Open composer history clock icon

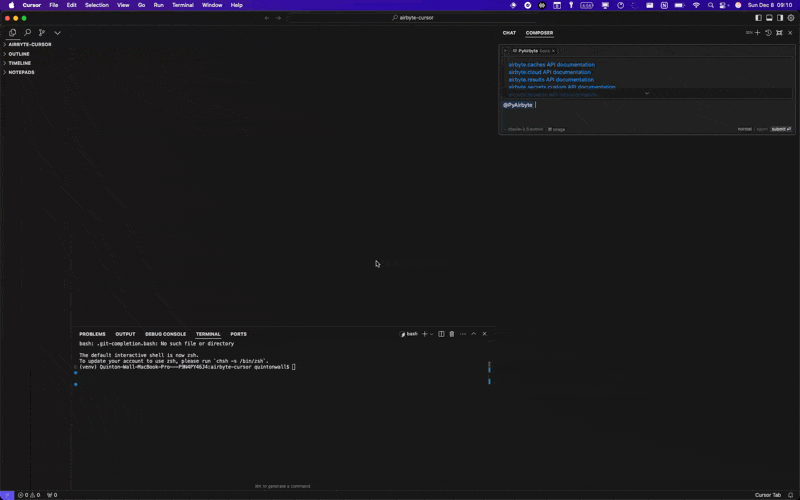[x=768, y=33]
